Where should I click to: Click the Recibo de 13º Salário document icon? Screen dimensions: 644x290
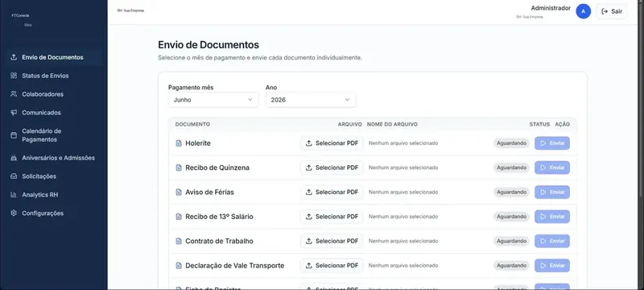[x=179, y=217]
